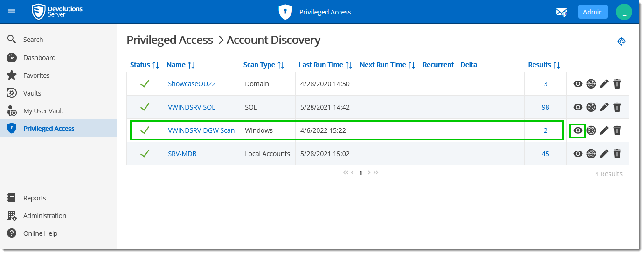644x254 pixels.
Task: View results of ShowcaseOU22 scan
Action: click(x=578, y=84)
